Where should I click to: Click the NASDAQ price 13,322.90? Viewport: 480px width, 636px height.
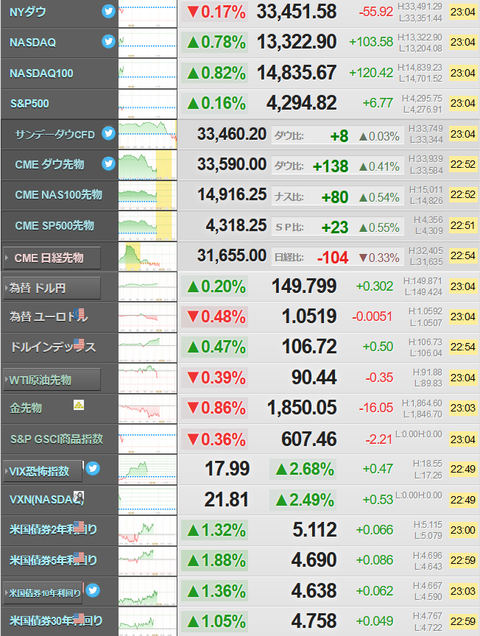(x=297, y=42)
